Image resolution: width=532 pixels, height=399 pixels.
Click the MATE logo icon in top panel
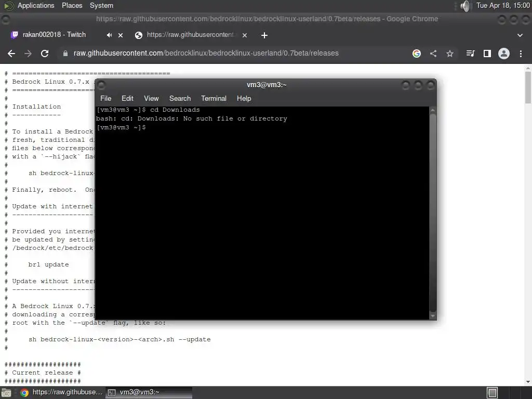(9, 6)
